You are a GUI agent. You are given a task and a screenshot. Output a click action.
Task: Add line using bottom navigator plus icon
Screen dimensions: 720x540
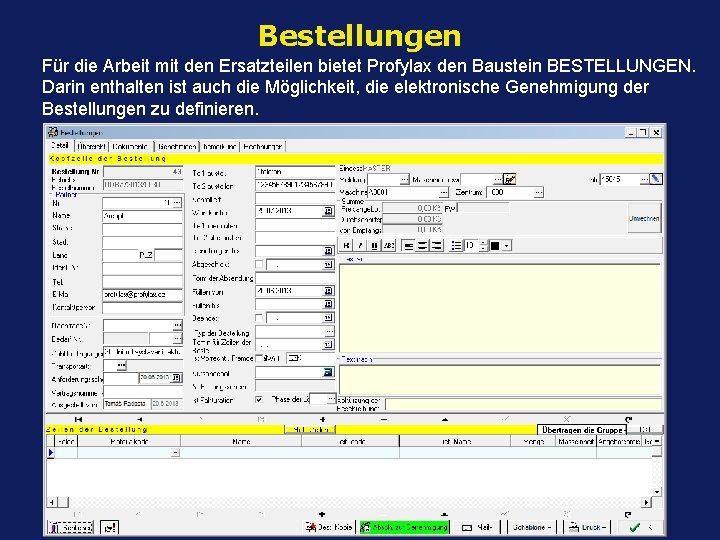pos(322,514)
